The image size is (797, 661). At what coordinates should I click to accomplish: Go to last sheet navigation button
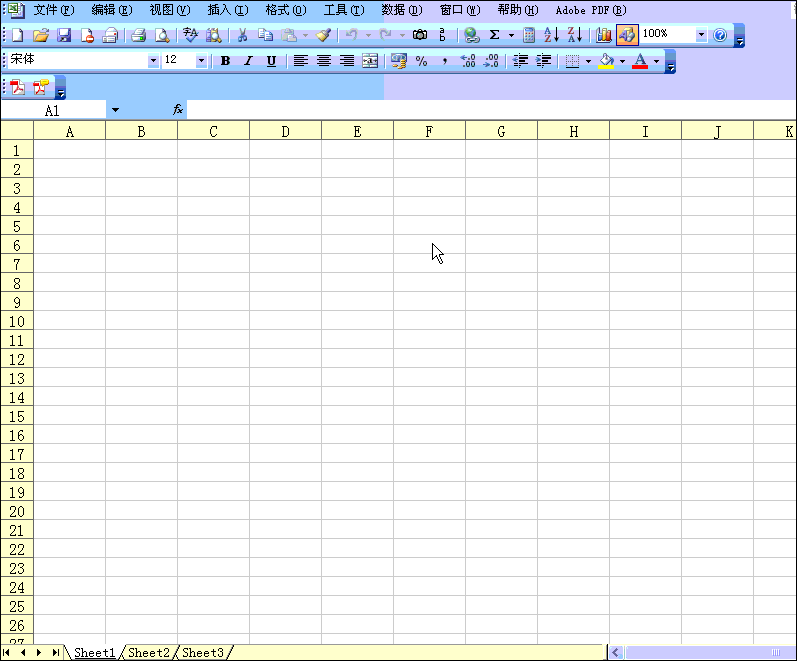point(55,652)
